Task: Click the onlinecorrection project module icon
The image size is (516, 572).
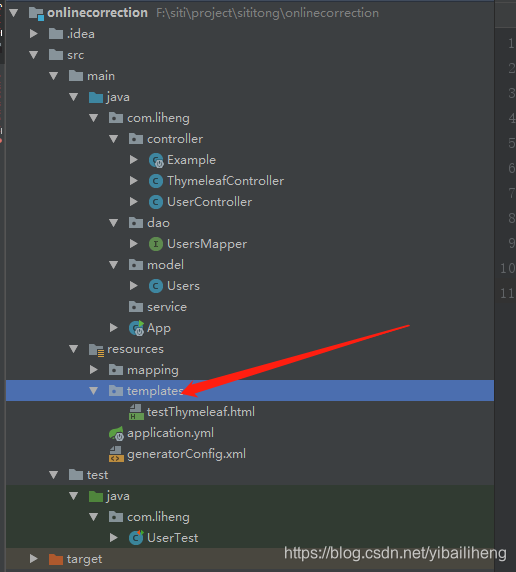Action: click(36, 13)
